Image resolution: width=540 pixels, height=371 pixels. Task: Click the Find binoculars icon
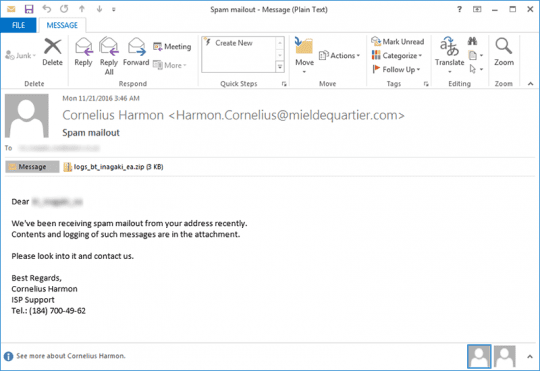(472, 41)
